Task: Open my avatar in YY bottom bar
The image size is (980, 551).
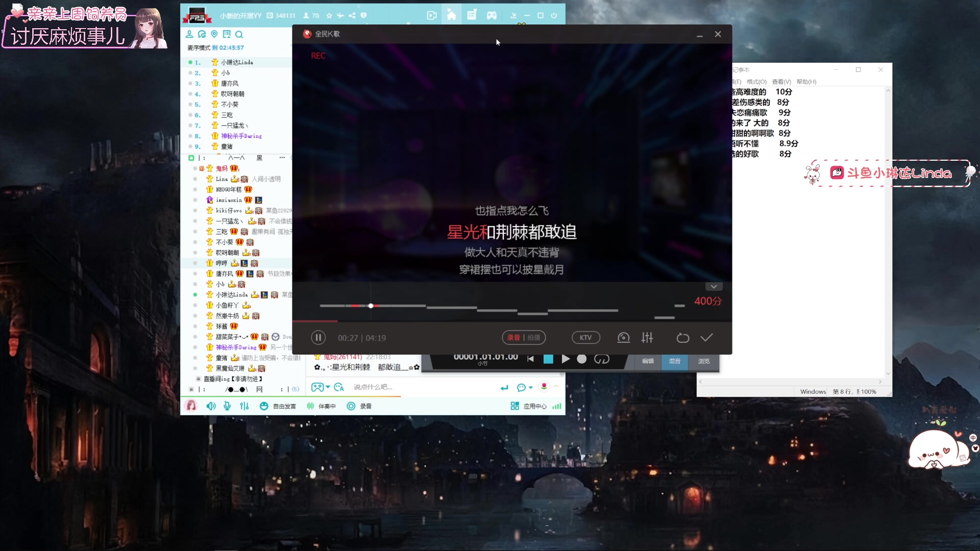Action: 191,406
